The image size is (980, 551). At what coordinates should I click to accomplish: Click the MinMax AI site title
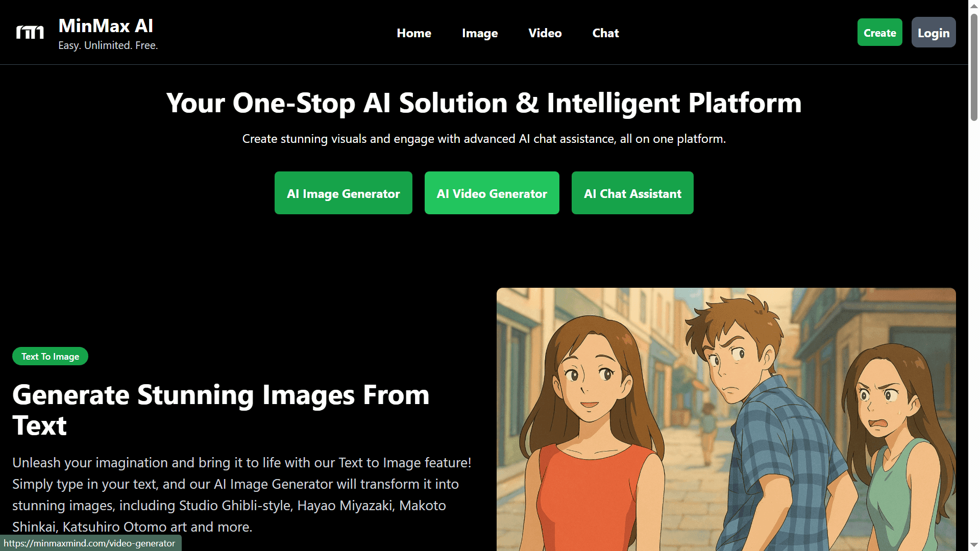pyautogui.click(x=105, y=25)
